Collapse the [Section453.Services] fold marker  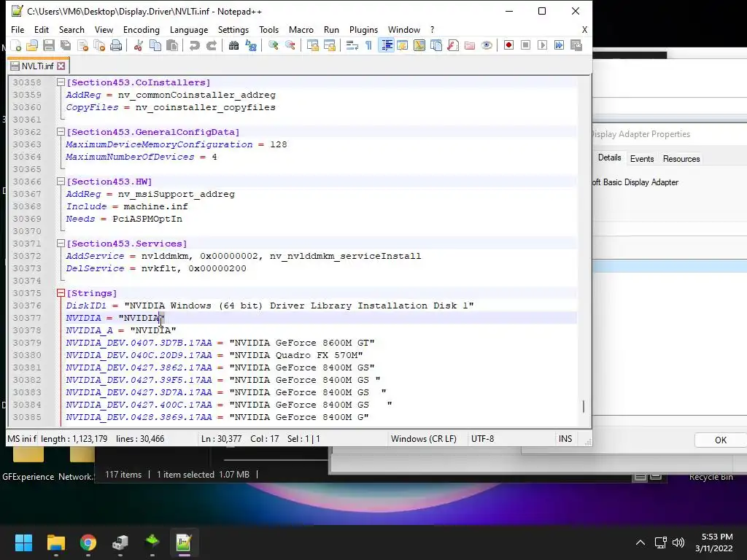click(61, 244)
